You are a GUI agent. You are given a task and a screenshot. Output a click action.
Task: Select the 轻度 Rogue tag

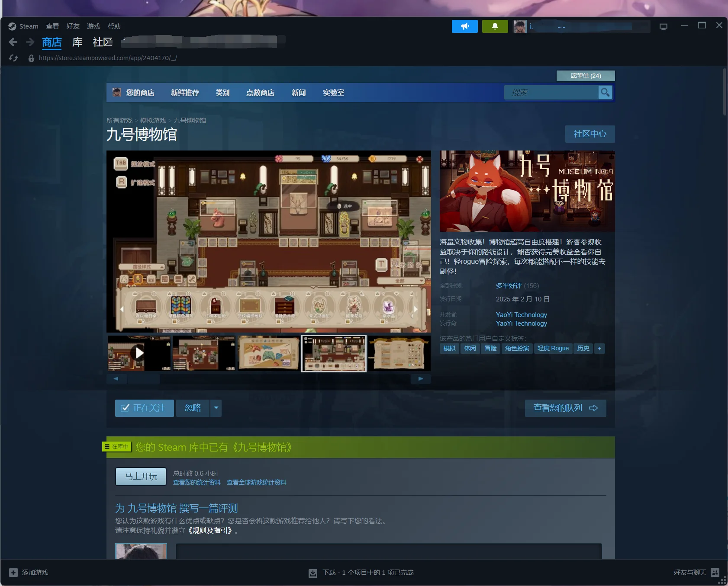click(x=553, y=348)
